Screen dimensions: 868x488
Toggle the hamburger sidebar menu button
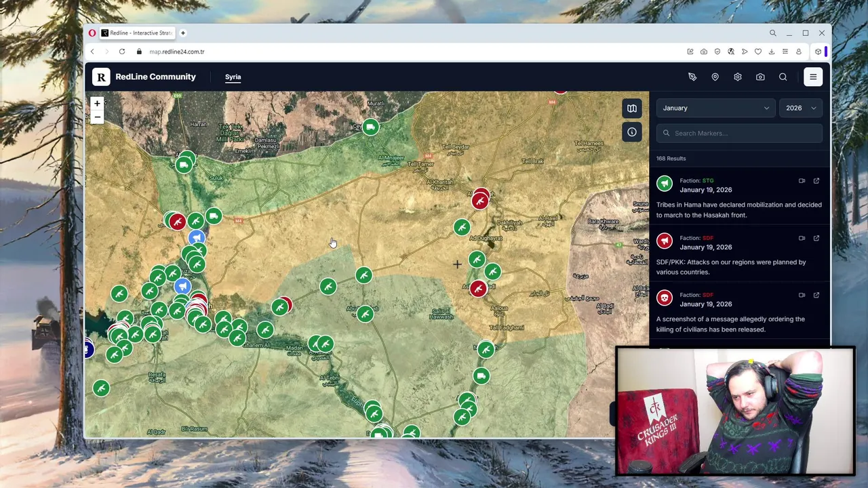pyautogui.click(x=813, y=77)
